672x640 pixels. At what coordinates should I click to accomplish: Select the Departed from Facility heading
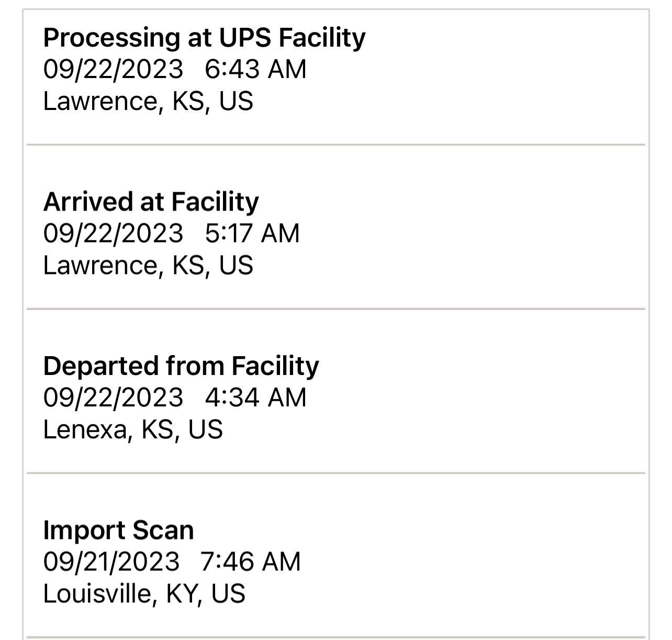(x=181, y=366)
